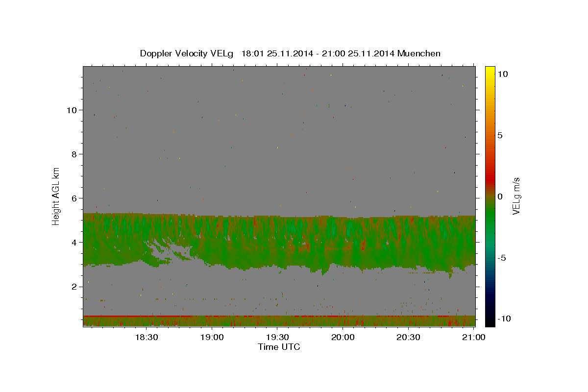Select the 19:30 time tick label
Image resolution: width=588 pixels, height=392 pixels.
pos(277,337)
